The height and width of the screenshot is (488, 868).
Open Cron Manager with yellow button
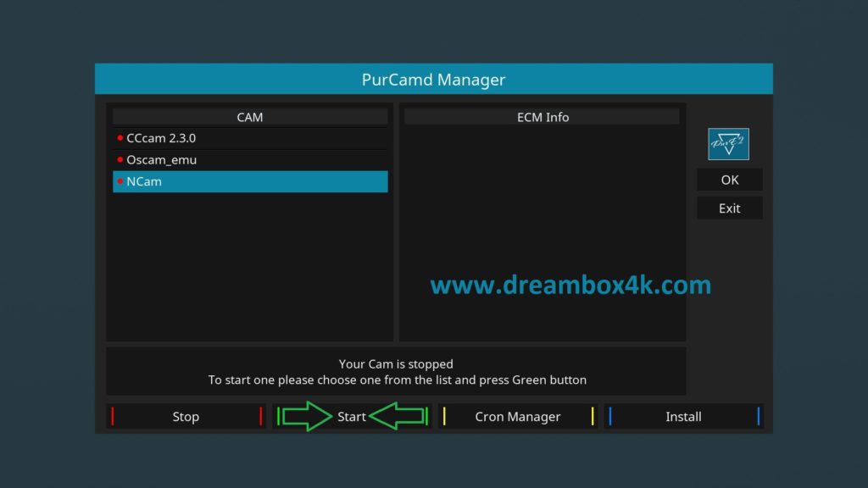pyautogui.click(x=518, y=416)
